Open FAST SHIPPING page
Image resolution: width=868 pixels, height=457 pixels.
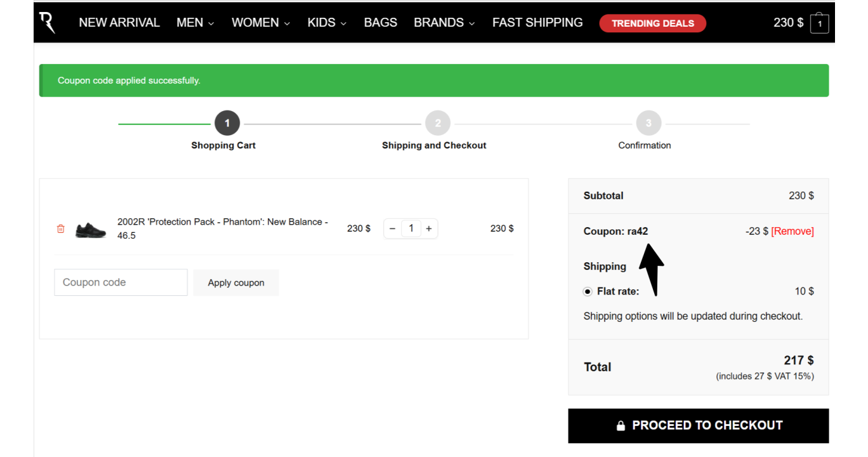[537, 23]
